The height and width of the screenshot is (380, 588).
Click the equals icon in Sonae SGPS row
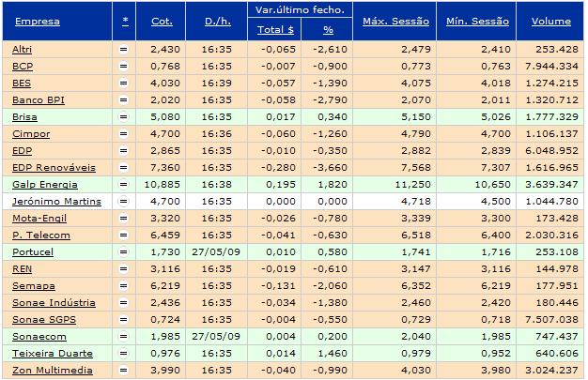pos(123,319)
